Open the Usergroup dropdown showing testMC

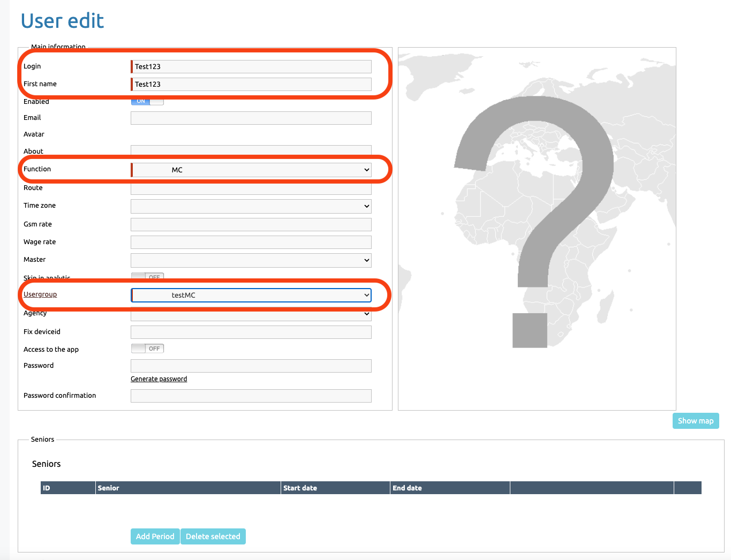251,295
